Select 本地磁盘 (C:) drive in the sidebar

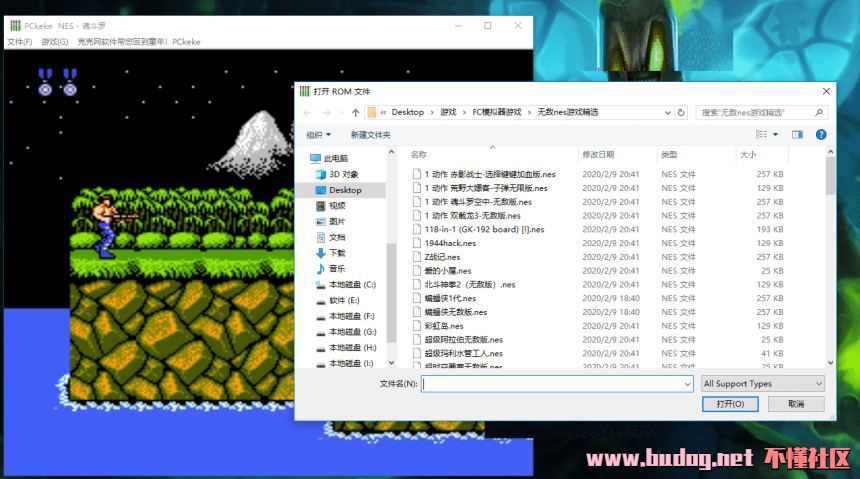(x=351, y=285)
